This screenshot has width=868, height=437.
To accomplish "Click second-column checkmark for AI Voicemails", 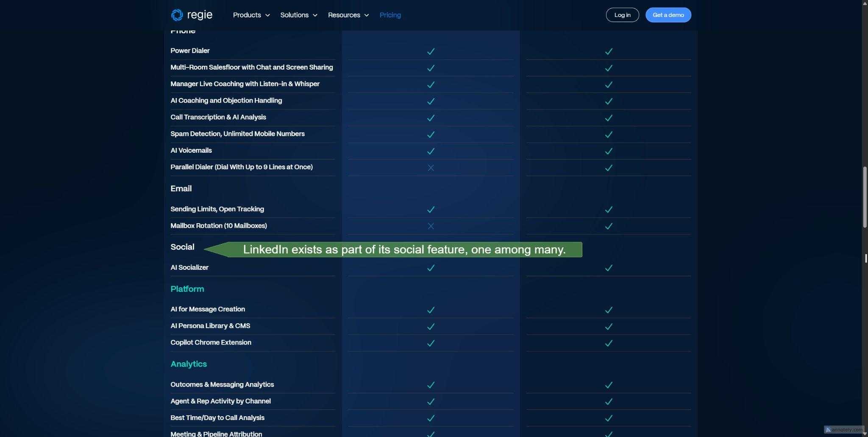I will coord(609,151).
